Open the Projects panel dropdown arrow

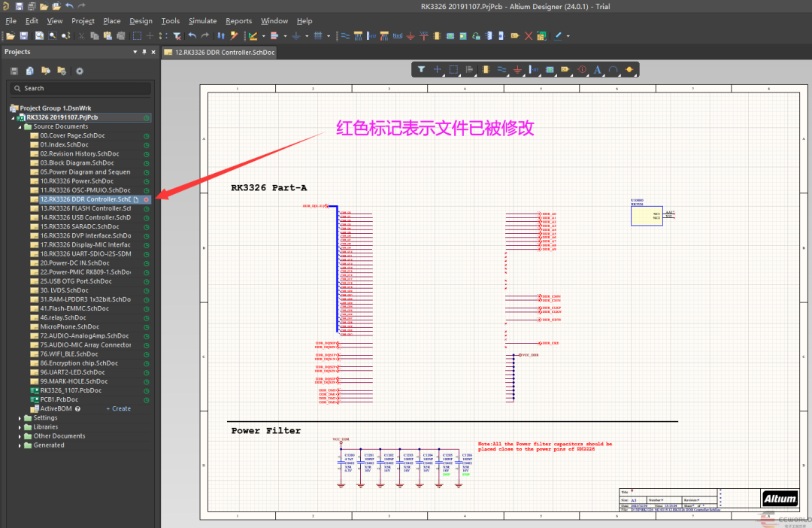point(135,52)
